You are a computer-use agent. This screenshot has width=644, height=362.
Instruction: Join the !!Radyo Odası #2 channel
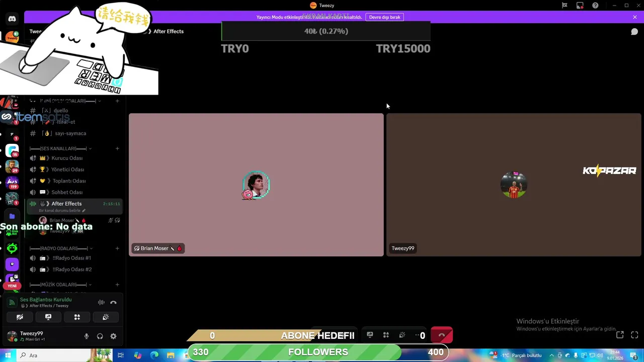pos(73,269)
